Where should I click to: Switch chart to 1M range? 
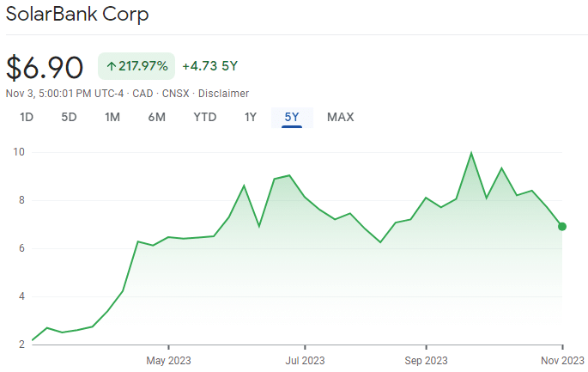coord(112,117)
